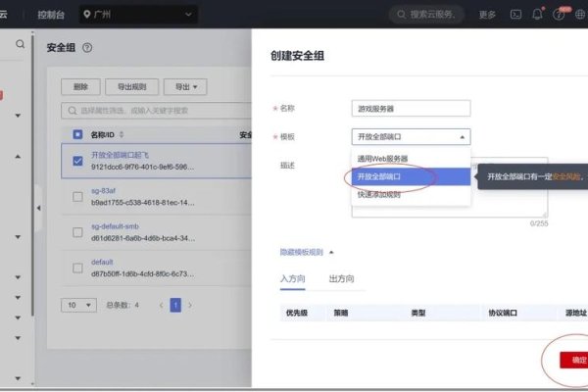Select 快速添加规则 template option
This screenshot has width=588, height=392.
[411, 194]
